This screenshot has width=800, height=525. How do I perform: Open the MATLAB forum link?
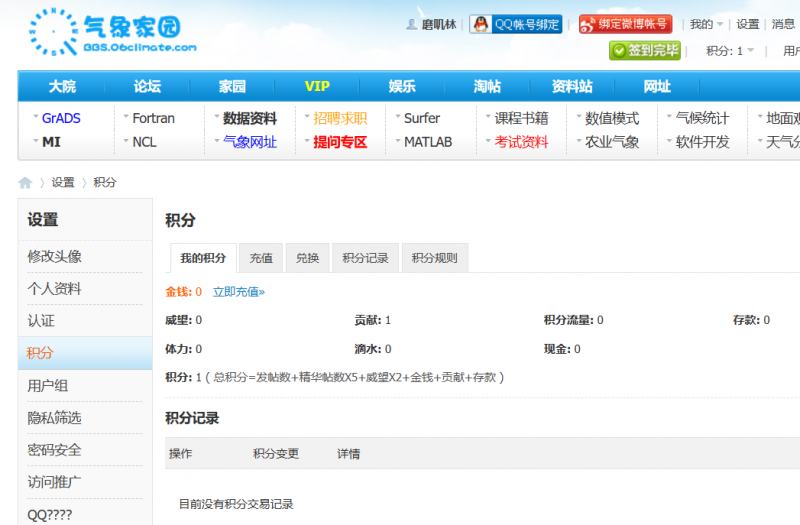pos(428,142)
